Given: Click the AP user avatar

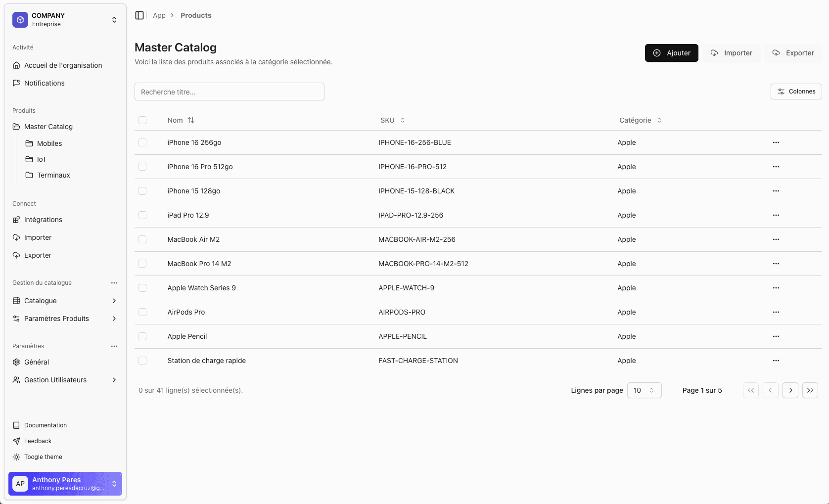Looking at the screenshot, I should (20, 484).
